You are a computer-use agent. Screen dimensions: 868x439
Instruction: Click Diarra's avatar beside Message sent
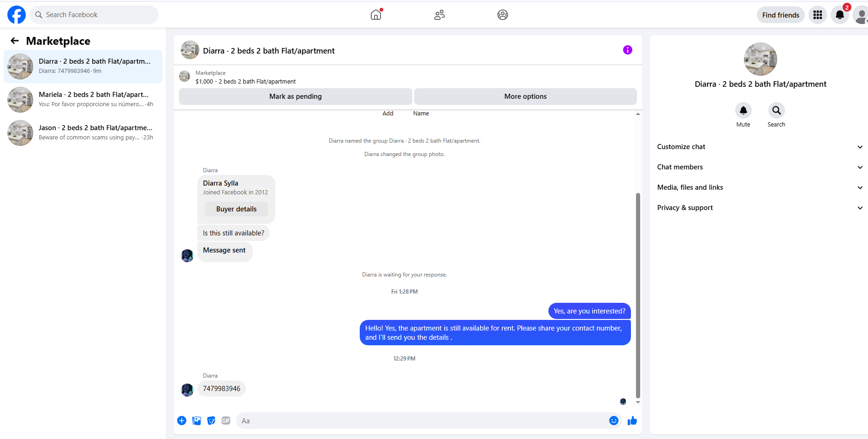tap(187, 256)
